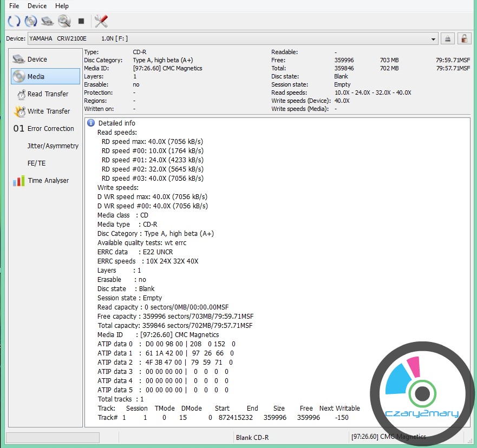This screenshot has height=448, width=477.
Task: Open the Help menu
Action: pyautogui.click(x=62, y=6)
